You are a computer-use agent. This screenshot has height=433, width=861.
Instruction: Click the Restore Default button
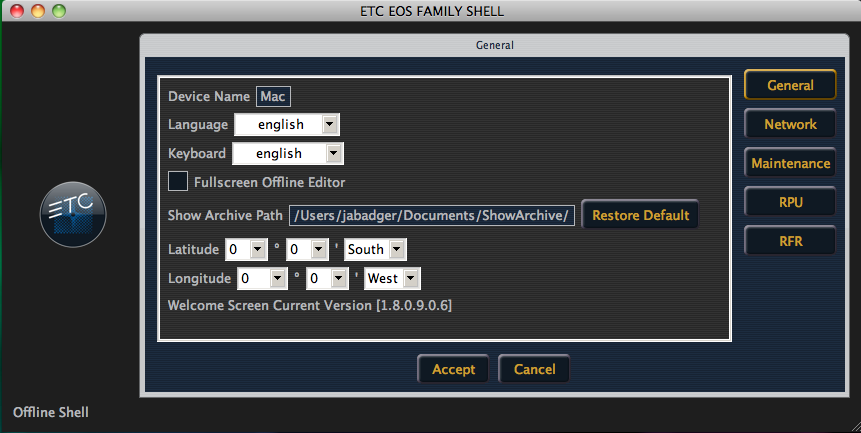[x=640, y=215]
